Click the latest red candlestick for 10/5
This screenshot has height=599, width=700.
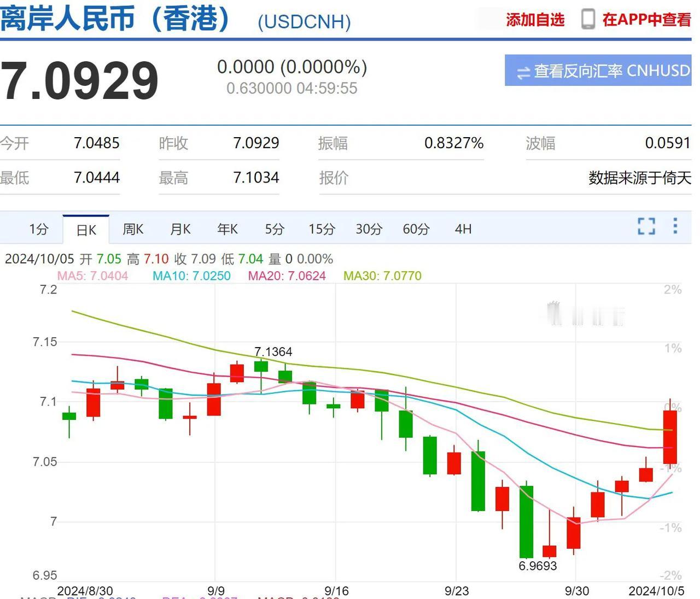point(670,437)
